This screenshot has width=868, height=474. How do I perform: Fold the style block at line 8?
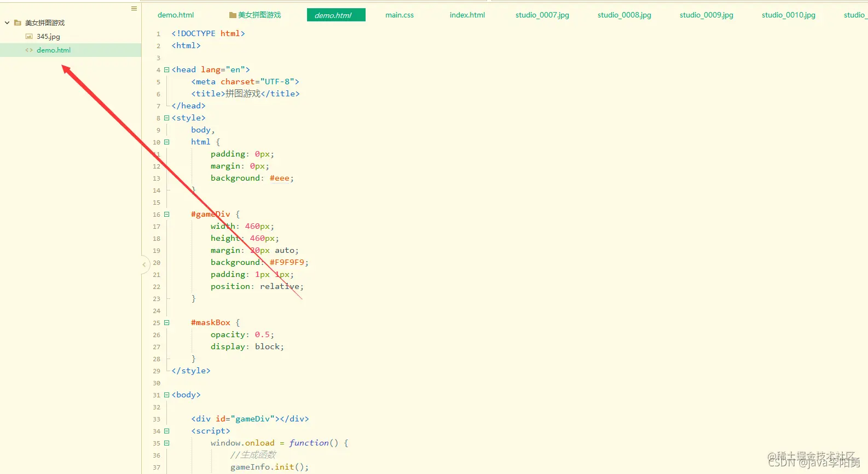click(x=166, y=118)
